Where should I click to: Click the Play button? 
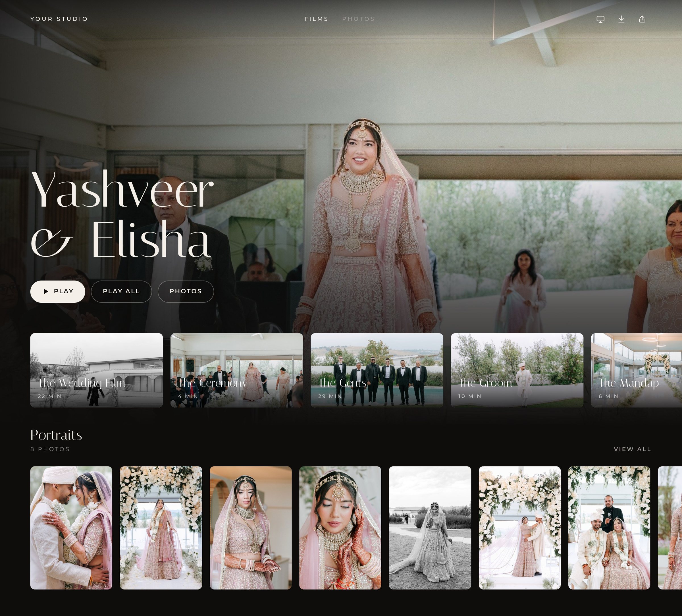tap(58, 291)
